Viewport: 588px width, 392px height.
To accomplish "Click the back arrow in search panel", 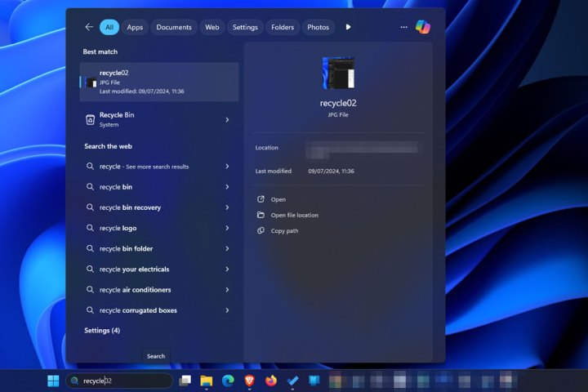I will (89, 27).
